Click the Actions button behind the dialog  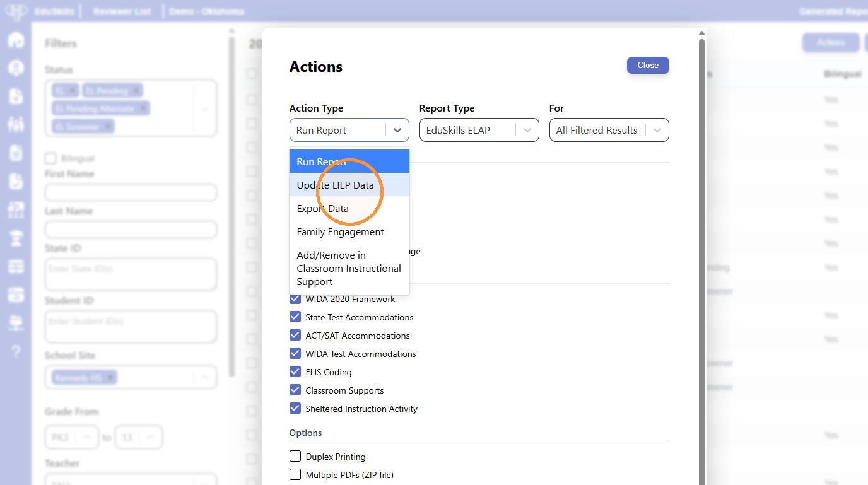pos(831,43)
